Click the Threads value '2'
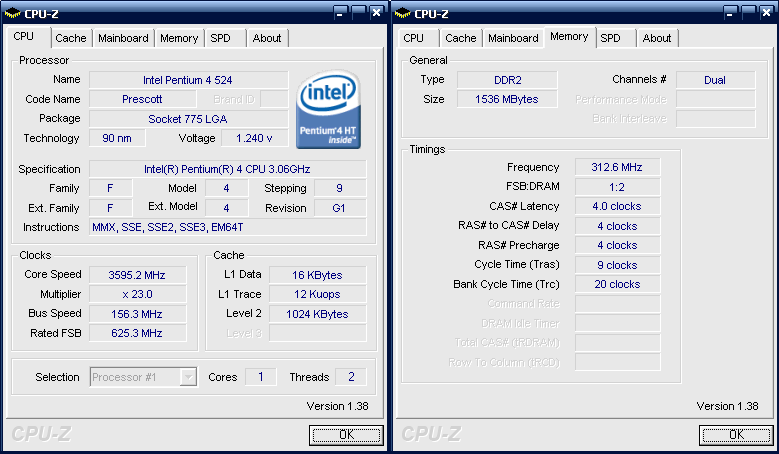The width and height of the screenshot is (779, 454). coord(351,377)
